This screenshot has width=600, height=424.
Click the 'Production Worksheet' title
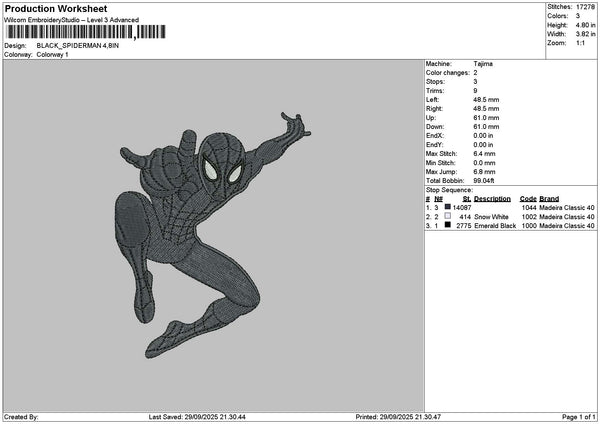point(56,9)
